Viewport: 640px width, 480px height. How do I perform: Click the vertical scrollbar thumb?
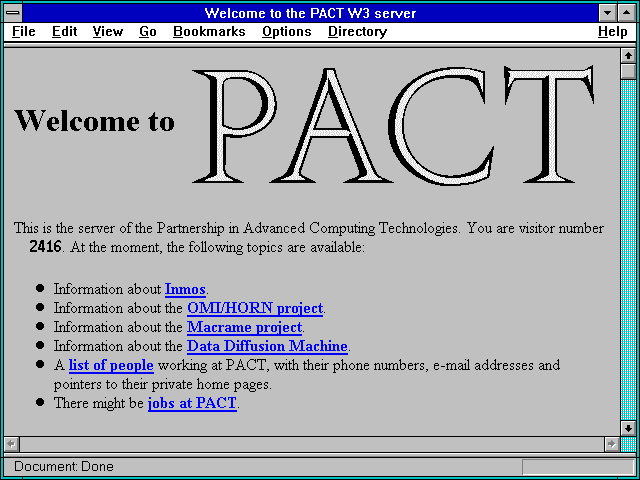(x=628, y=71)
